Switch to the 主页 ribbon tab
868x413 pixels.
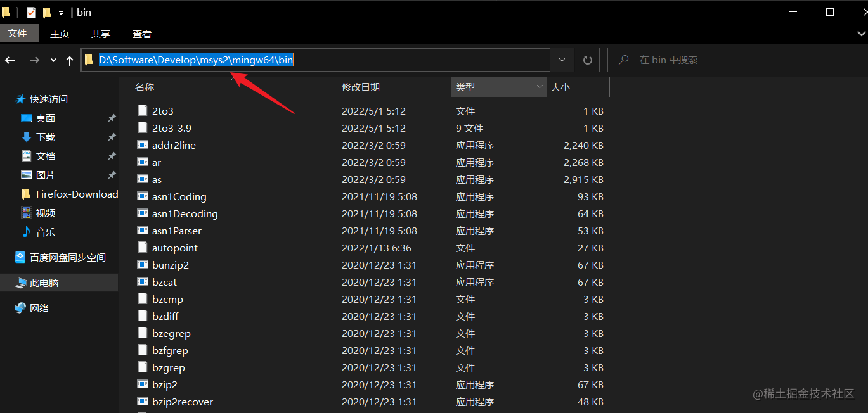pyautogui.click(x=60, y=34)
